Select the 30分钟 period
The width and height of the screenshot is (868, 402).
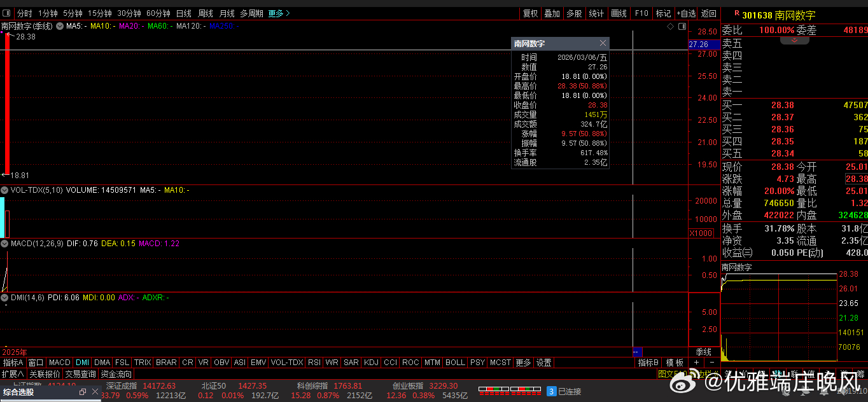(129, 13)
